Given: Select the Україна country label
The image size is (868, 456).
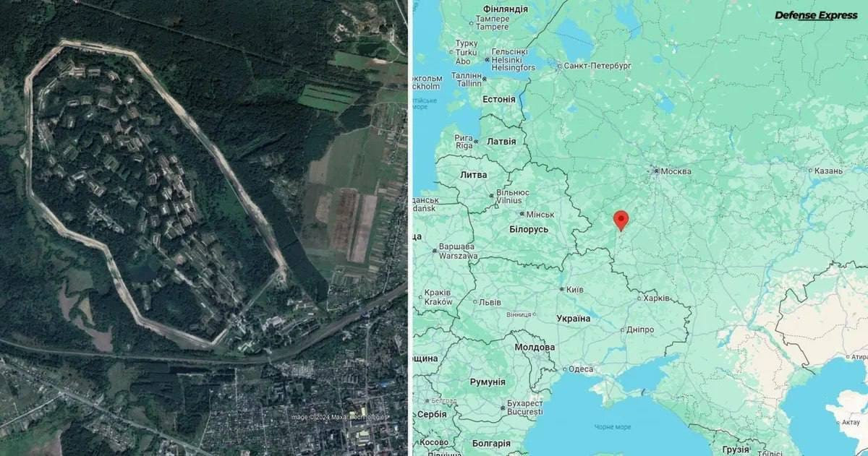Looking at the screenshot, I should pyautogui.click(x=573, y=318).
